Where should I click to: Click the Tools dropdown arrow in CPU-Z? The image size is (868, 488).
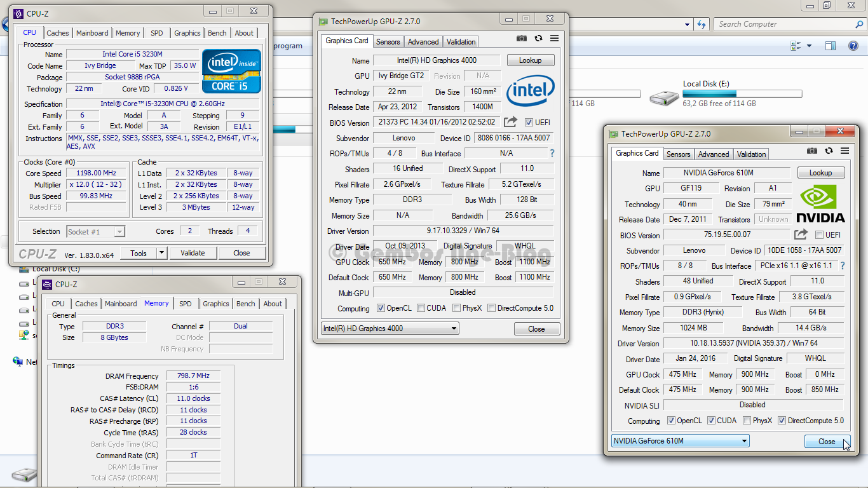click(x=162, y=253)
